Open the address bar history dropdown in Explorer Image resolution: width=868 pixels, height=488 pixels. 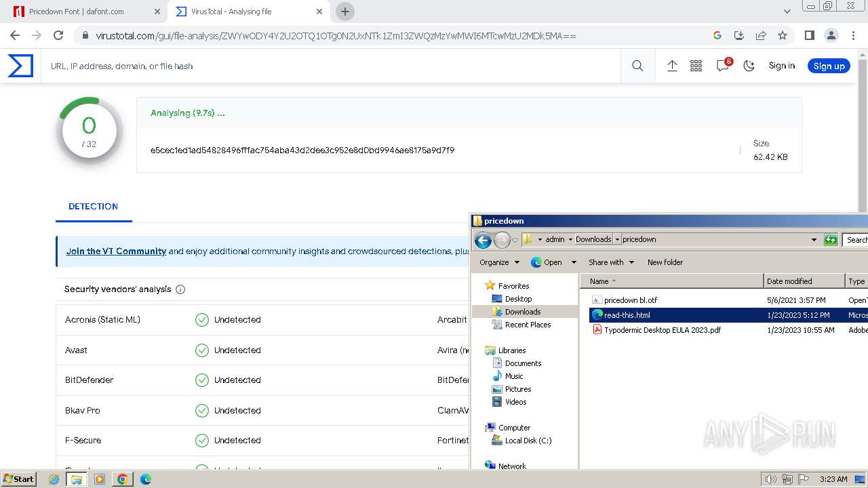[814, 239]
